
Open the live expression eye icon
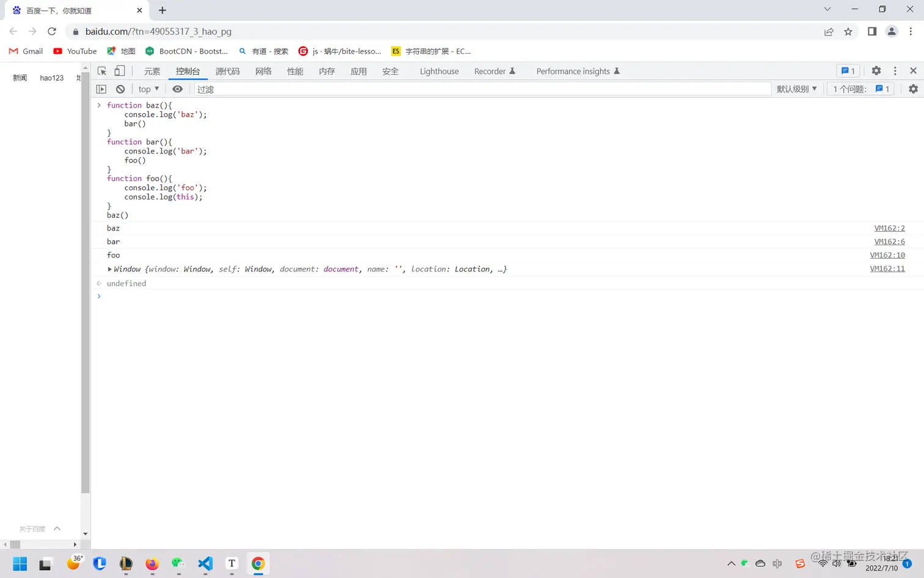coord(177,89)
